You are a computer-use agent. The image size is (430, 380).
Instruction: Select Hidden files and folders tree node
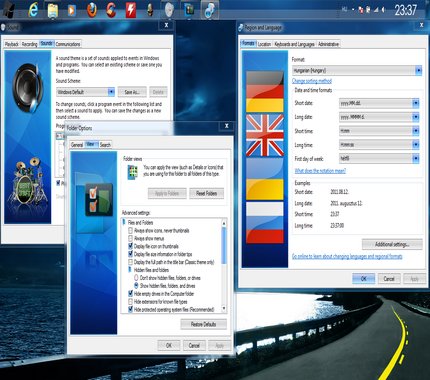pos(151,270)
